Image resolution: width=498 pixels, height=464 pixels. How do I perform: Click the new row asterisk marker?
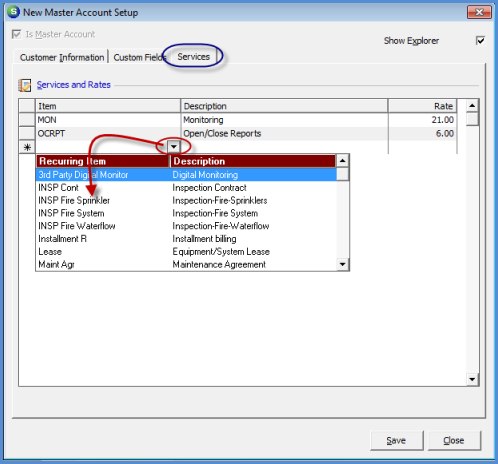(x=27, y=147)
